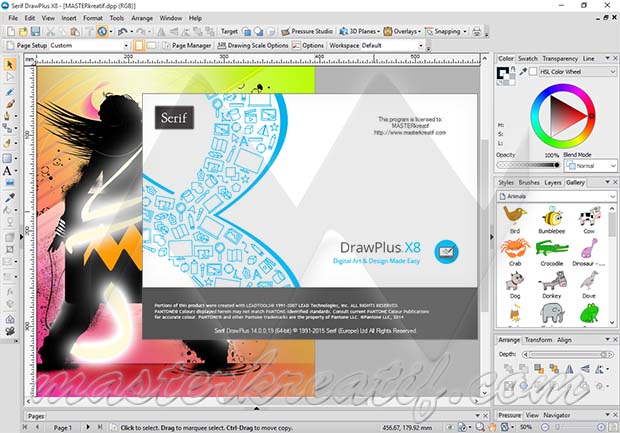620x433 pixels.
Task: Select the Artistic Text tool (A)
Action: tap(7, 171)
